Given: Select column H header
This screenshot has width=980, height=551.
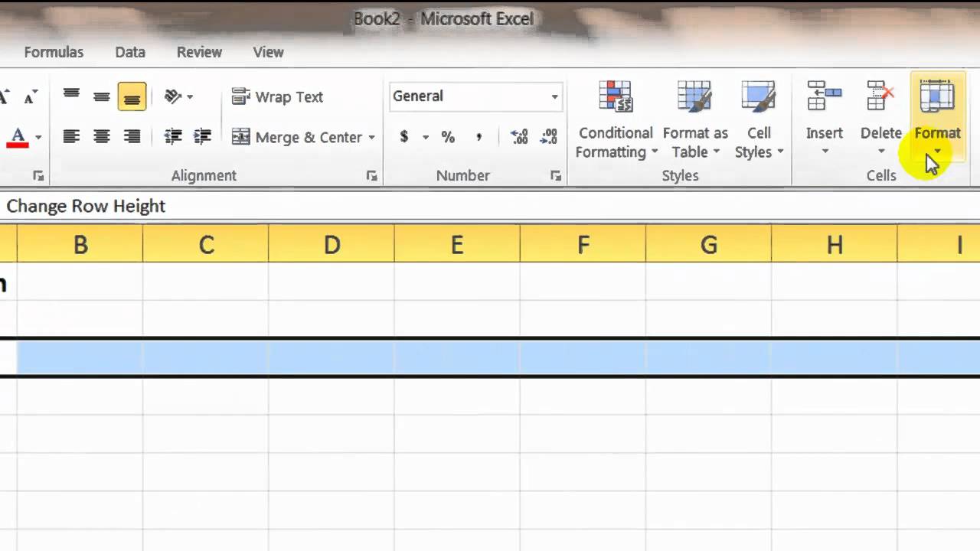Looking at the screenshot, I should pos(835,245).
